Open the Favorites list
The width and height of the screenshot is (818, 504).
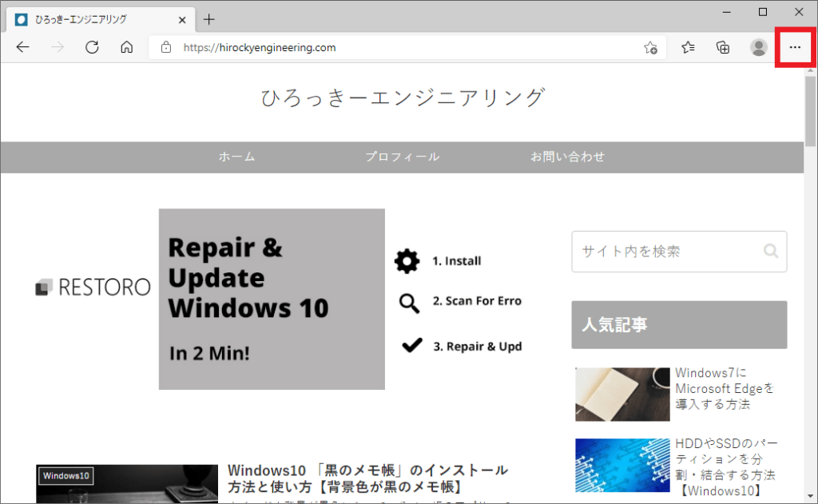(x=688, y=47)
